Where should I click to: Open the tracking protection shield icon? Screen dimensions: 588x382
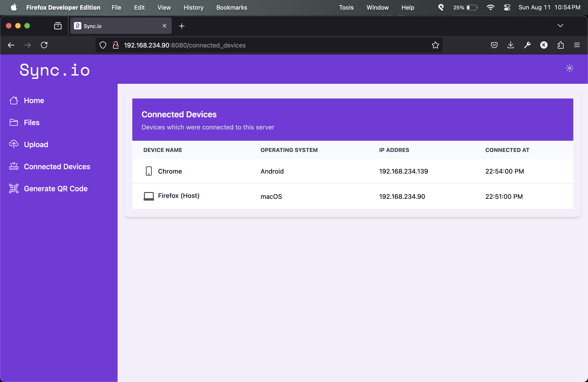[x=103, y=45]
